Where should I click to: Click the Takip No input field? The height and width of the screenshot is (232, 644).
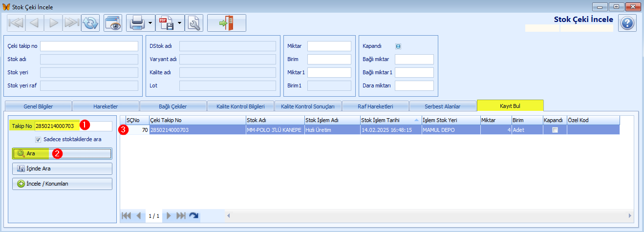click(x=74, y=126)
